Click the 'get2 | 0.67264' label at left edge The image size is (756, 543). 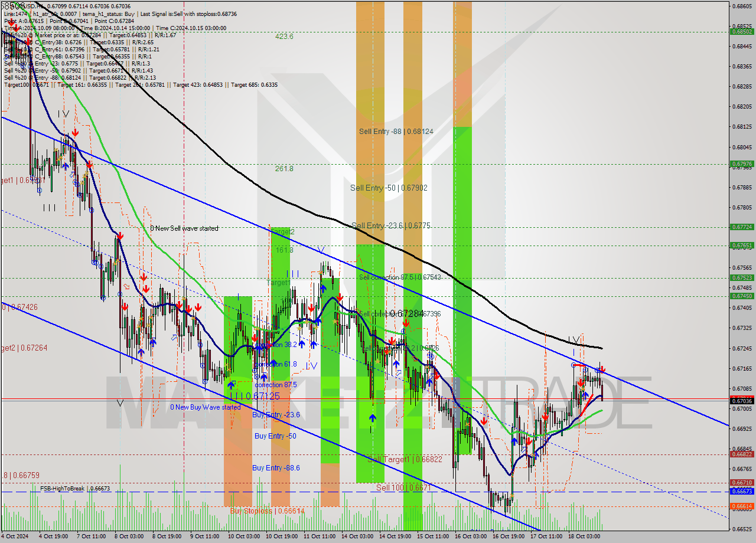[x=24, y=348]
